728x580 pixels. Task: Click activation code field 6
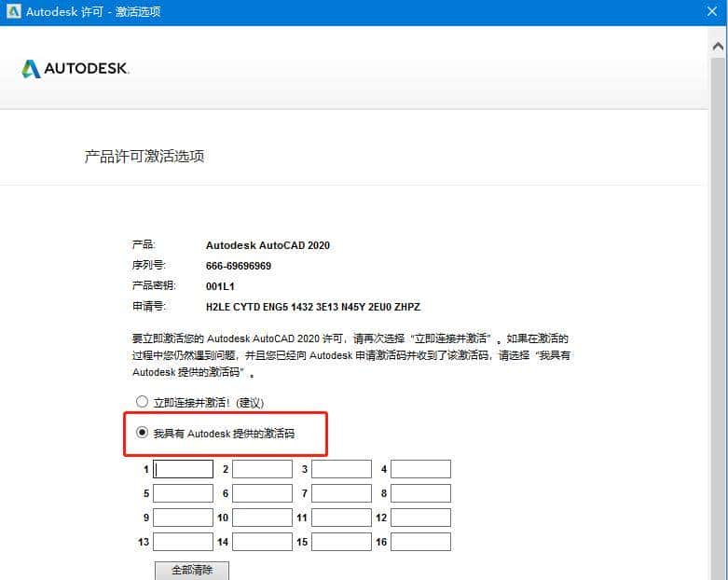pyautogui.click(x=262, y=493)
